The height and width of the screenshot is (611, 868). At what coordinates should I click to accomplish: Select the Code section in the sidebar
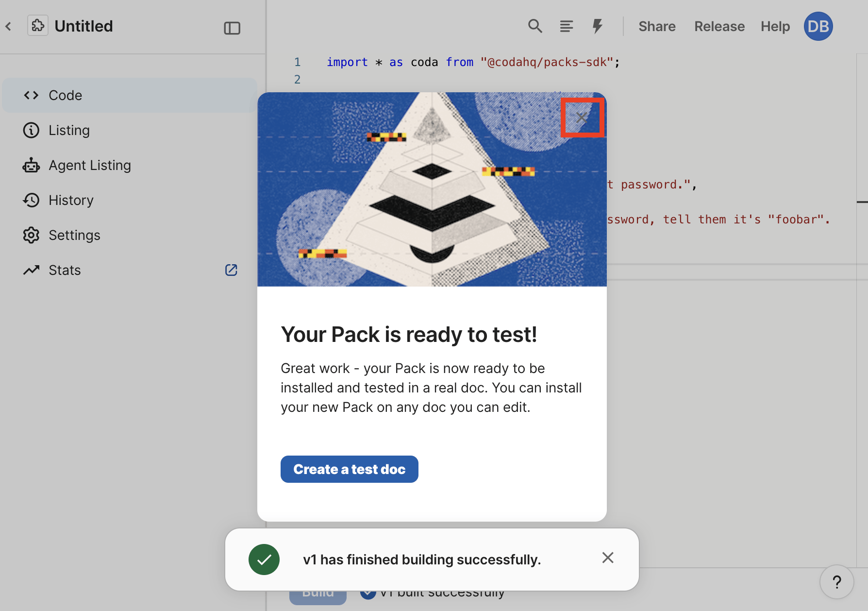(x=65, y=95)
